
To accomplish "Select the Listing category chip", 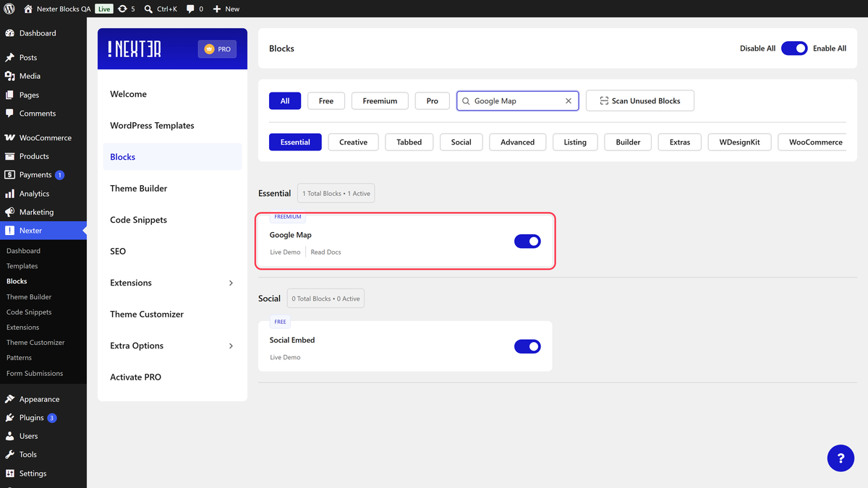I will (575, 142).
